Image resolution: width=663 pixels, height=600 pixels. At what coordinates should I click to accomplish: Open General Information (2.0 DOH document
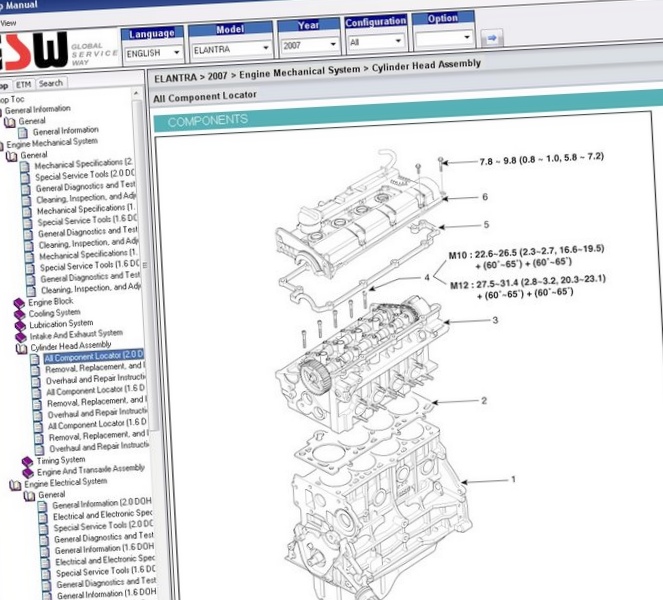coord(102,503)
